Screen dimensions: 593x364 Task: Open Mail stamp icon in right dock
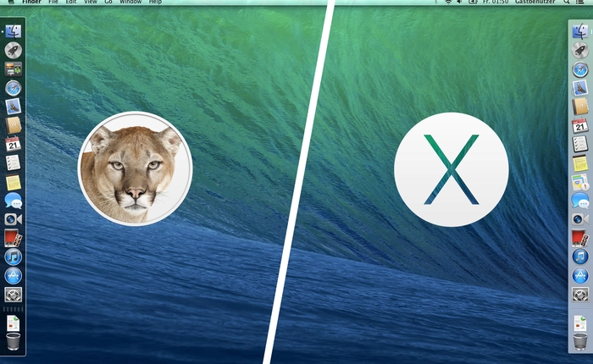click(x=580, y=88)
